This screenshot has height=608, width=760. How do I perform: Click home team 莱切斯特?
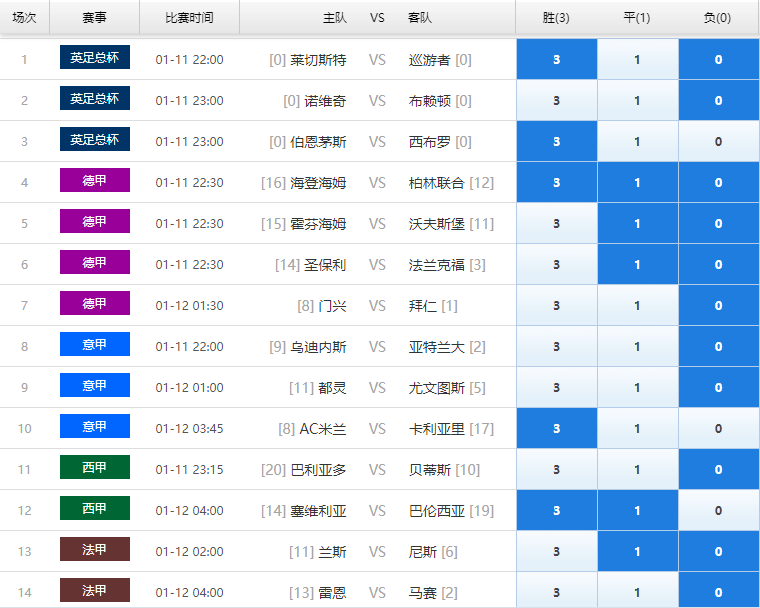[x=318, y=60]
